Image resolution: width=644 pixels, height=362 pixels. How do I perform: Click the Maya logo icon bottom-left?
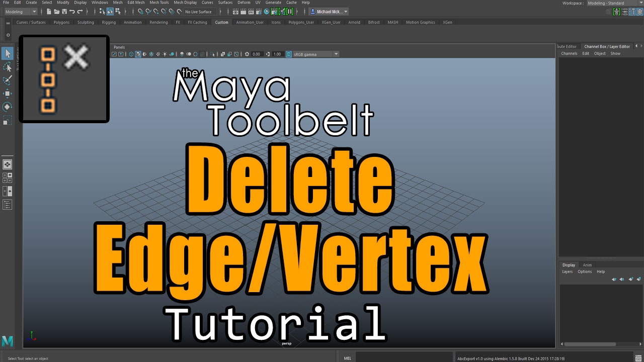click(x=8, y=341)
